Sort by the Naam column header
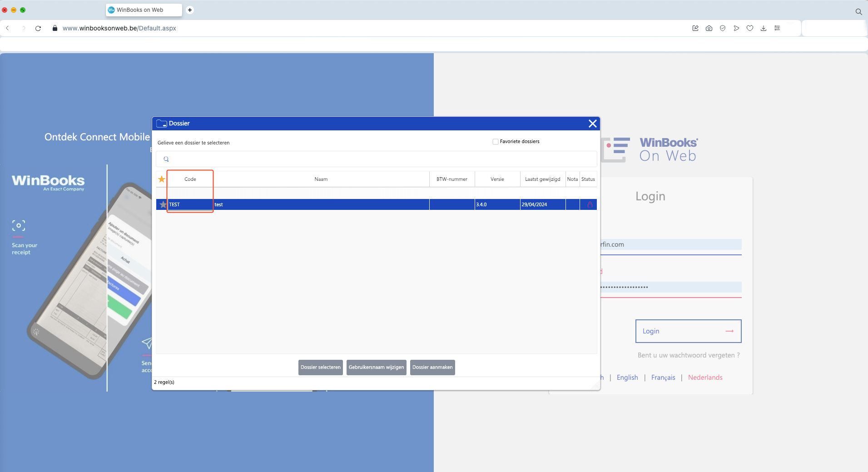868x472 pixels. 321,179
